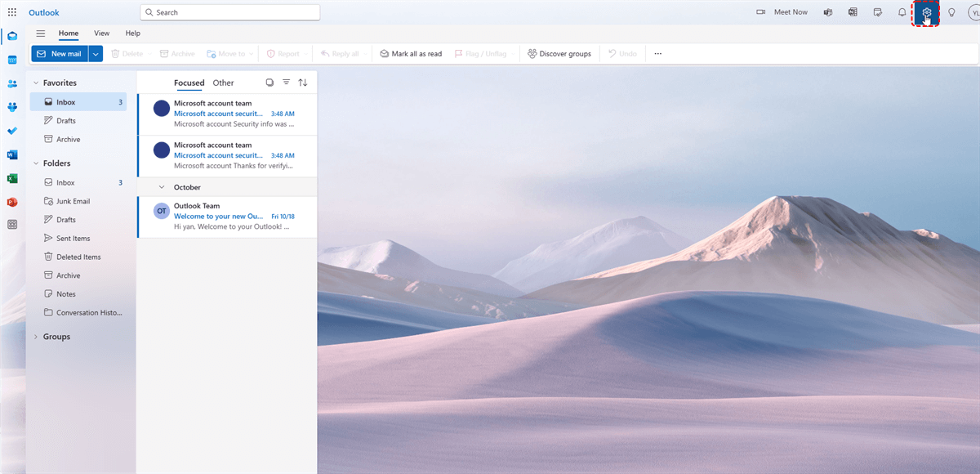980x474 pixels.
Task: Click the sort arrows in message list
Action: point(303,83)
